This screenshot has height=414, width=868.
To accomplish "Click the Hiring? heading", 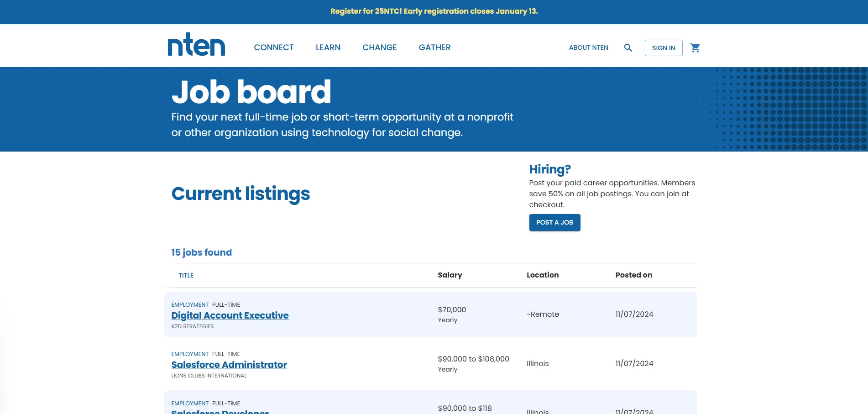I will point(550,169).
